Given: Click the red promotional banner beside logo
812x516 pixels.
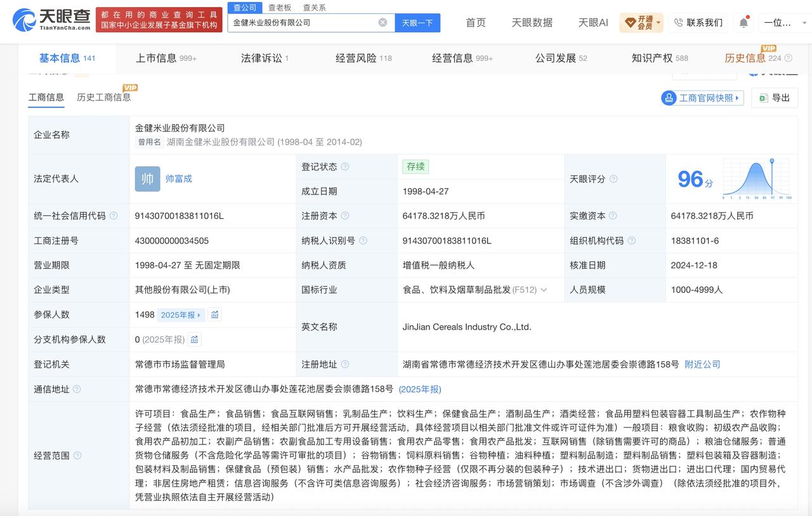Looking at the screenshot, I should coord(159,20).
